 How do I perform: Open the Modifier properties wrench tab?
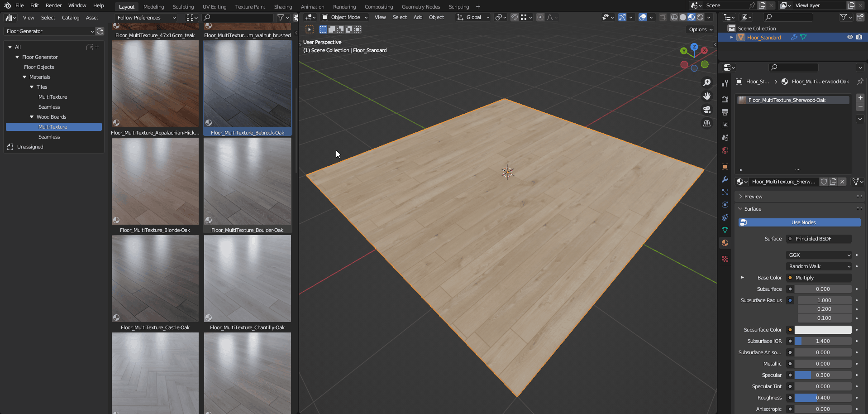click(725, 179)
